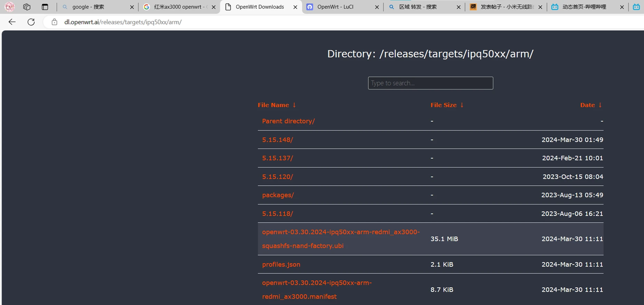The height and width of the screenshot is (305, 644).
Task: Click the 2023-Aug-13 05:49 date
Action: point(573,195)
